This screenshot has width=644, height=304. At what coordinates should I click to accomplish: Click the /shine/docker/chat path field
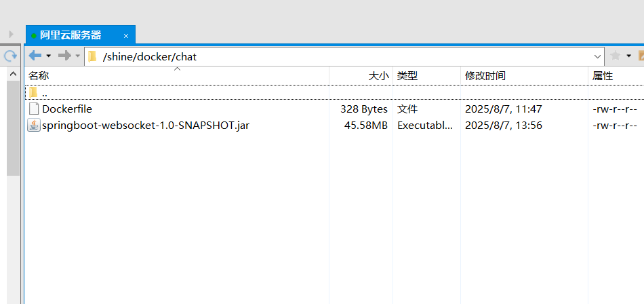pyautogui.click(x=339, y=56)
